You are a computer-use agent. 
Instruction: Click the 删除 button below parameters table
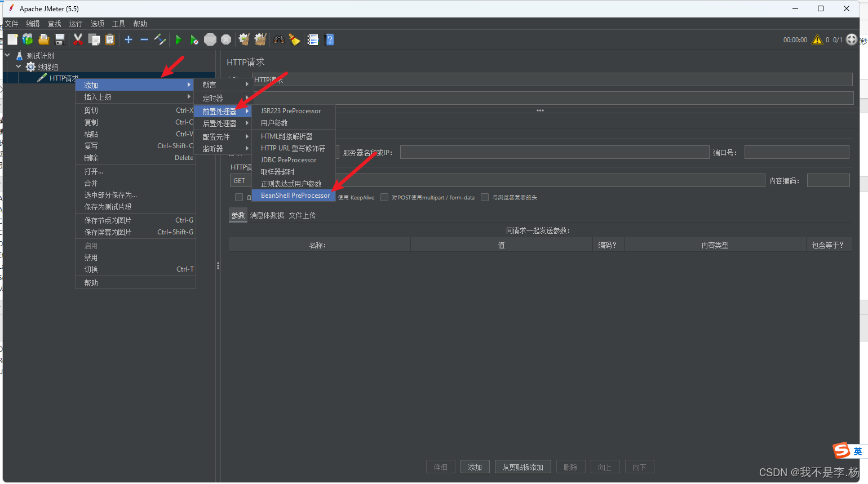[571, 467]
